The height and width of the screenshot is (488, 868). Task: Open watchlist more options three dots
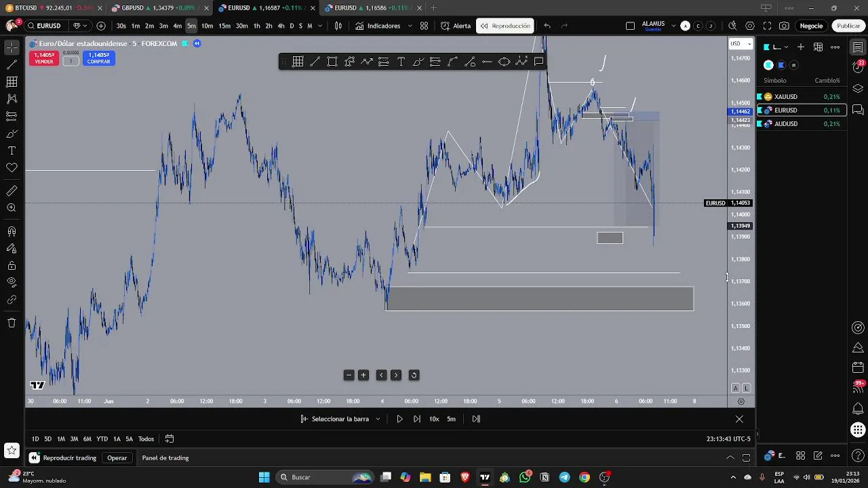(835, 47)
